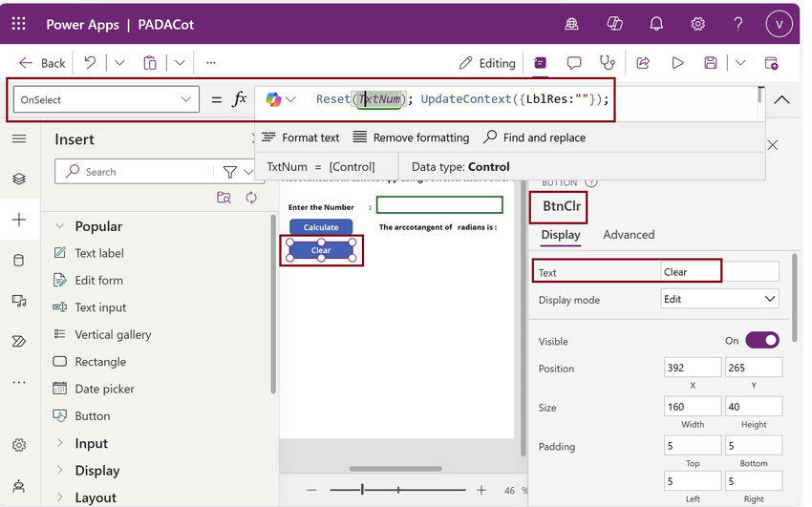Open the environment globe icon
This screenshot has width=812, height=507.
tap(571, 24)
